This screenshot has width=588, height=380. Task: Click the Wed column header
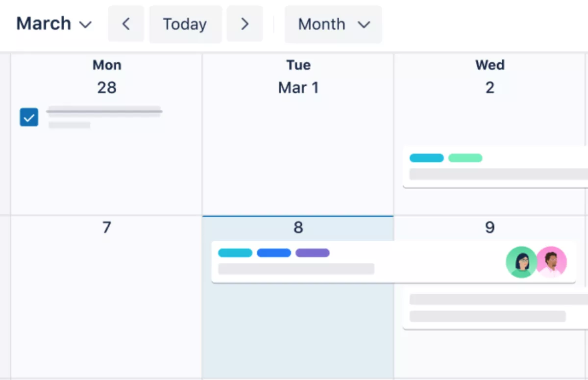[x=490, y=65]
